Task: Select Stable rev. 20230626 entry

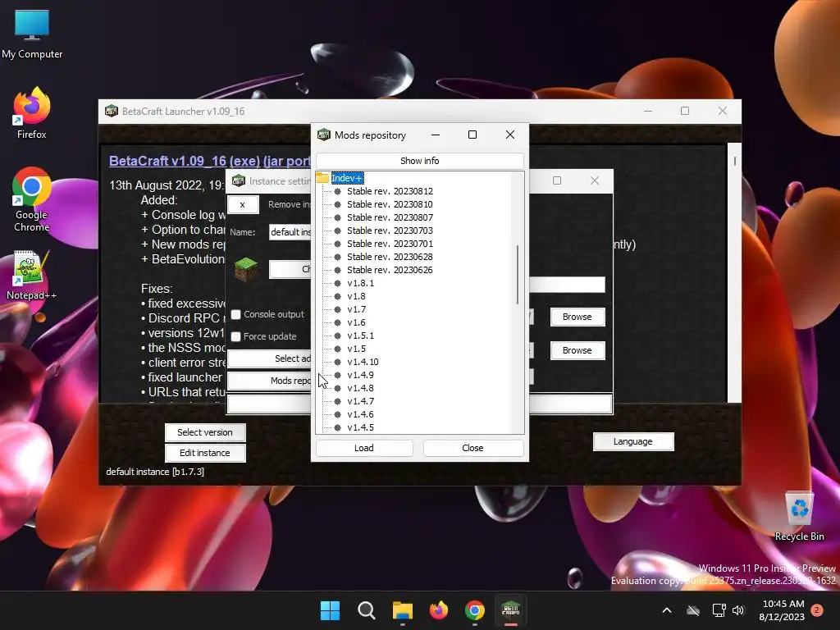Action: pyautogui.click(x=390, y=270)
